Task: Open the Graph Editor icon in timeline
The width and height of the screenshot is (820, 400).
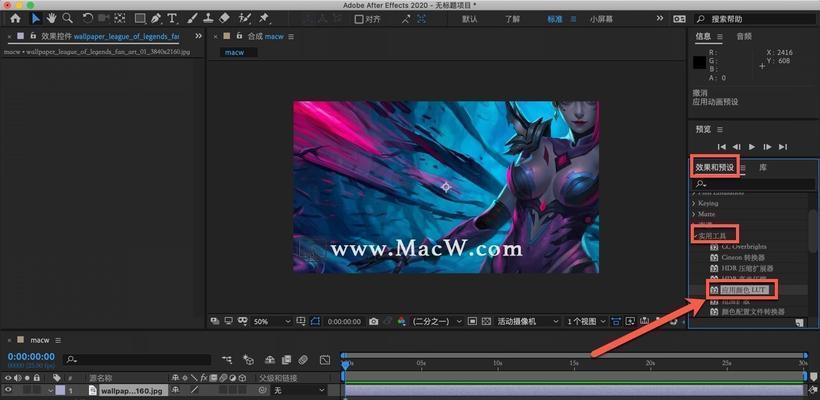Action: (325, 360)
